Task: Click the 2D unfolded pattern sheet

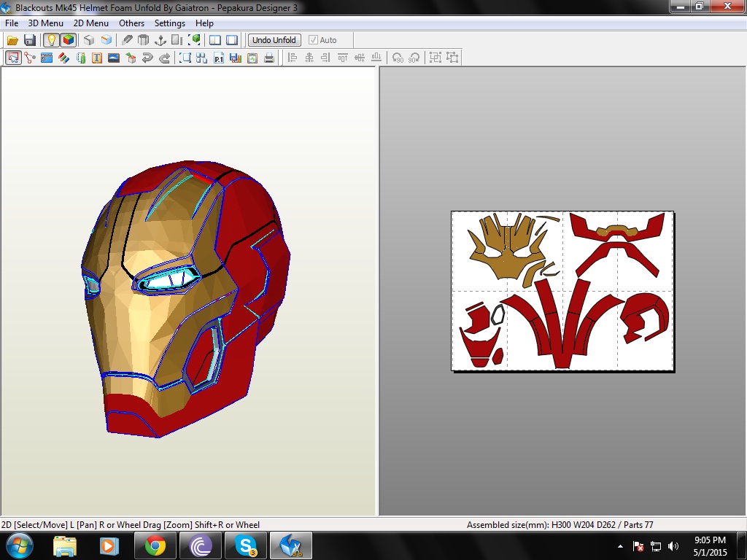Action: (x=562, y=291)
